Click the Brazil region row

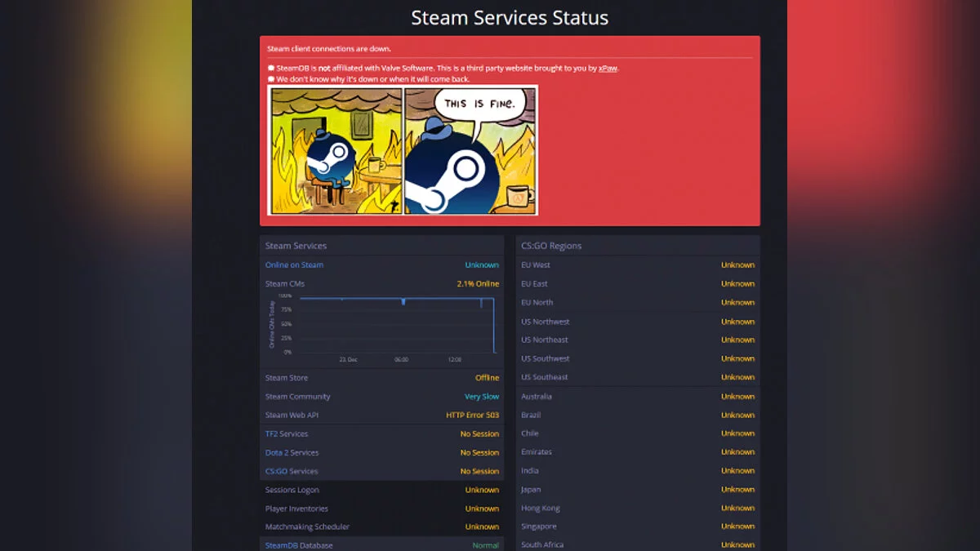coord(638,415)
